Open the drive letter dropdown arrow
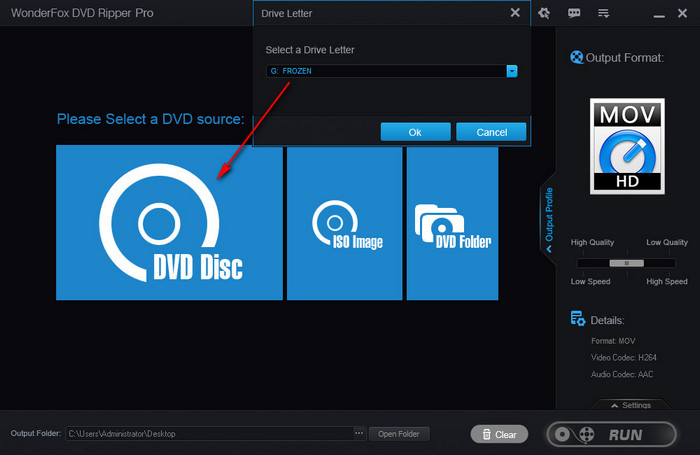The width and height of the screenshot is (700, 455). [x=512, y=71]
